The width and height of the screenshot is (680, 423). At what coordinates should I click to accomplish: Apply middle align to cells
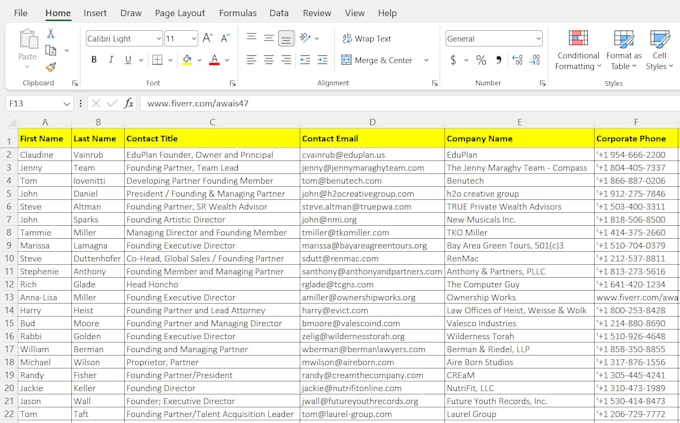[269, 38]
